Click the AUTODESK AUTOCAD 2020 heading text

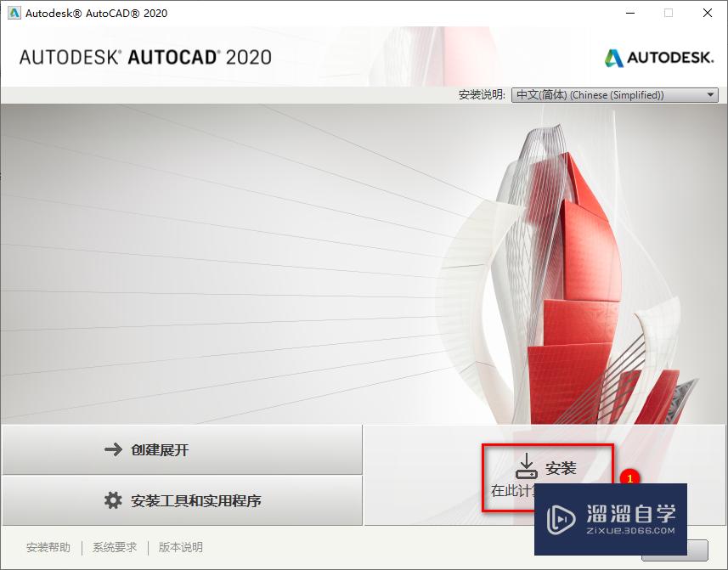pyautogui.click(x=145, y=57)
